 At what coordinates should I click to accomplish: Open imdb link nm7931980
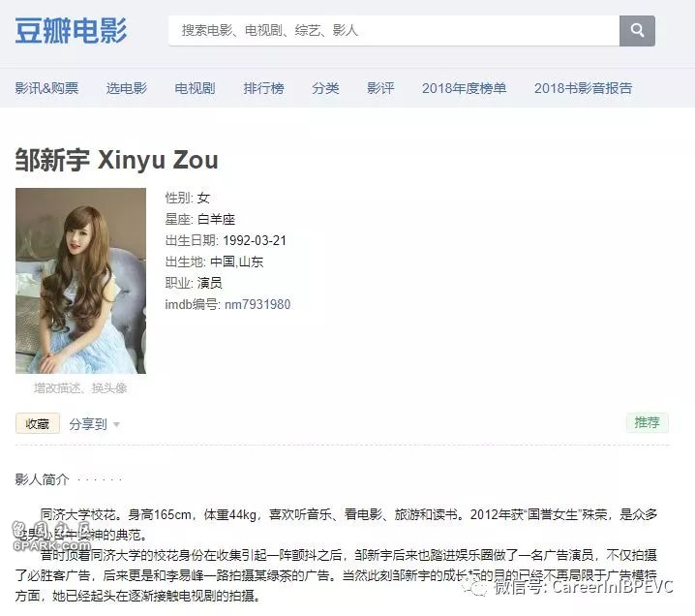257,305
